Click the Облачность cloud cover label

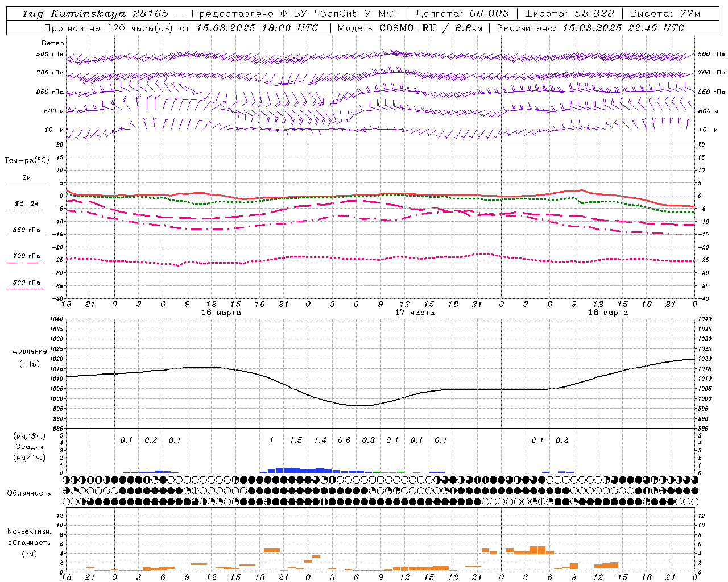tap(29, 493)
